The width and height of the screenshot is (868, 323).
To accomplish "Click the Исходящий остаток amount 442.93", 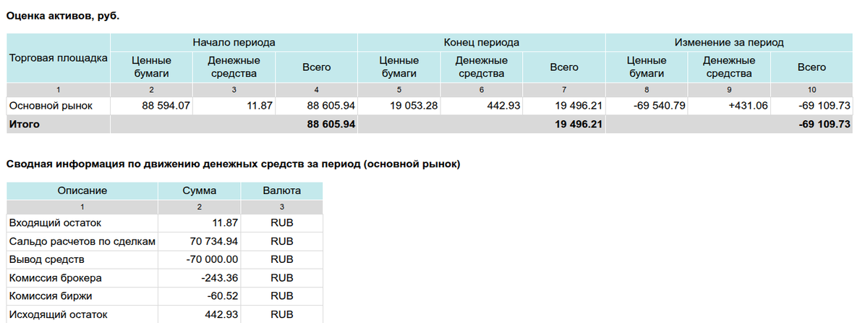I will [221, 315].
